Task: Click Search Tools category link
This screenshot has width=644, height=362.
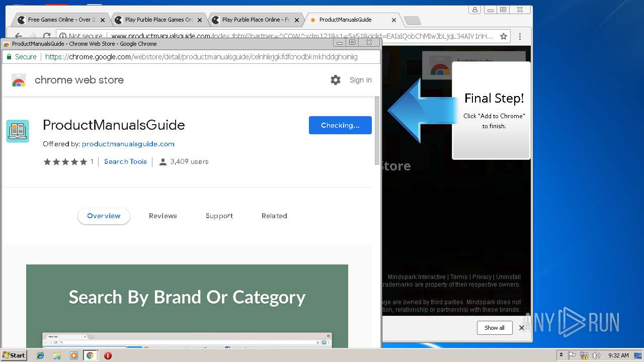Action: [x=125, y=162]
